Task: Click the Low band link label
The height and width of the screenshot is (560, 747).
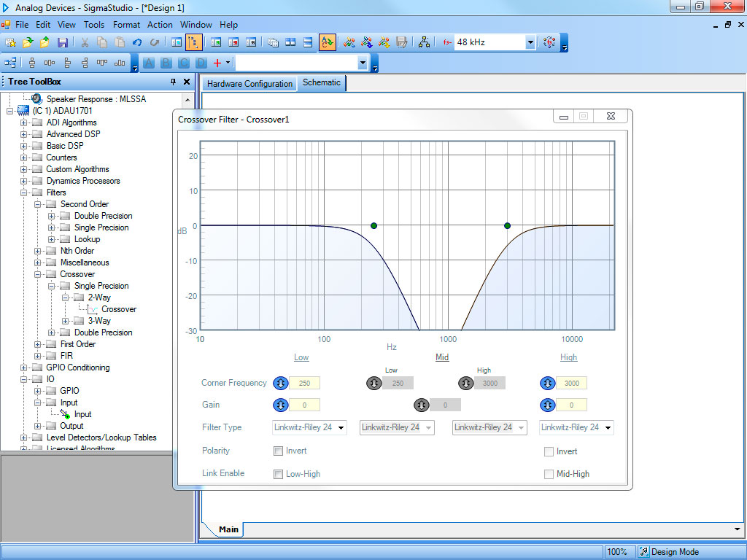Action: coord(301,357)
